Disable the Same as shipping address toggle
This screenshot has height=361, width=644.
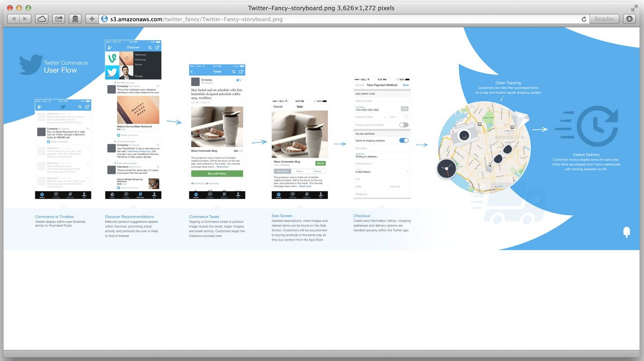[404, 140]
